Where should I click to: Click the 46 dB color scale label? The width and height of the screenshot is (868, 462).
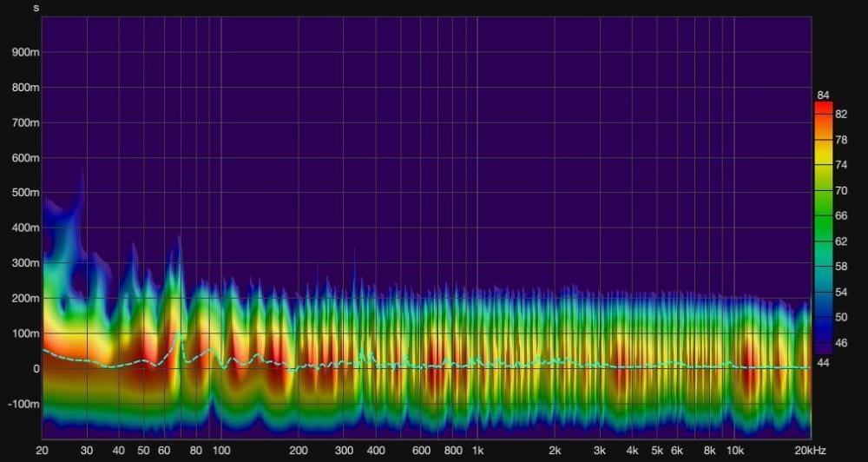click(x=841, y=343)
